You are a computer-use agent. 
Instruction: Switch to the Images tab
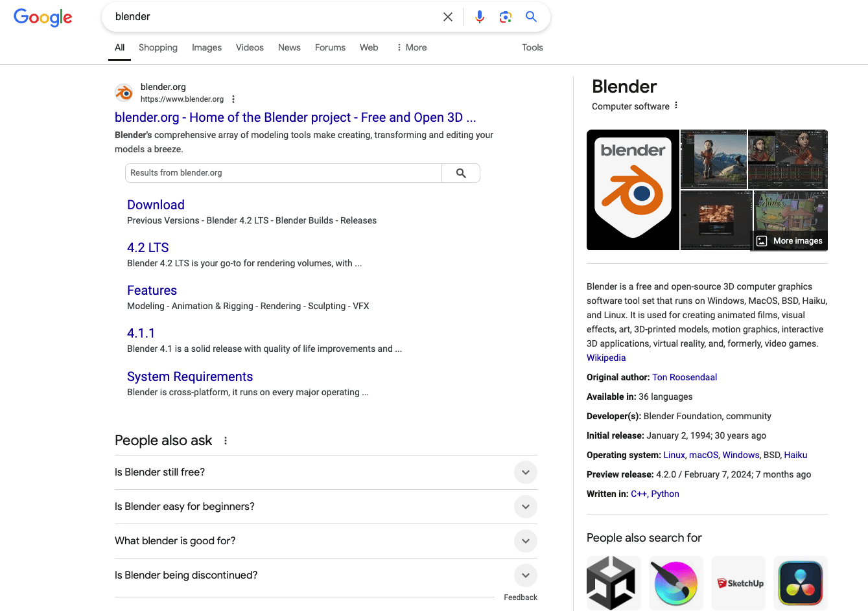pyautogui.click(x=206, y=47)
